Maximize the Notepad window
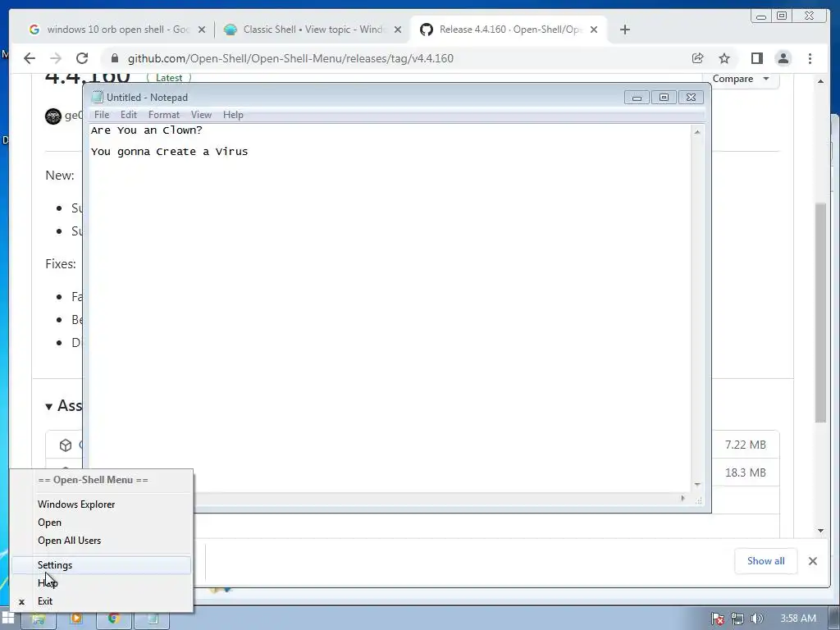The height and width of the screenshot is (630, 840). coord(664,98)
